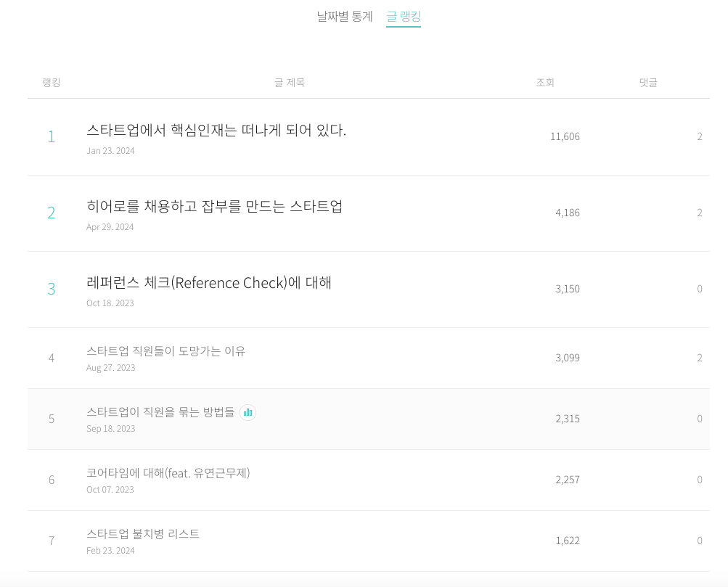Sort posts by the 댓글 column header
The image size is (728, 587).
[647, 82]
